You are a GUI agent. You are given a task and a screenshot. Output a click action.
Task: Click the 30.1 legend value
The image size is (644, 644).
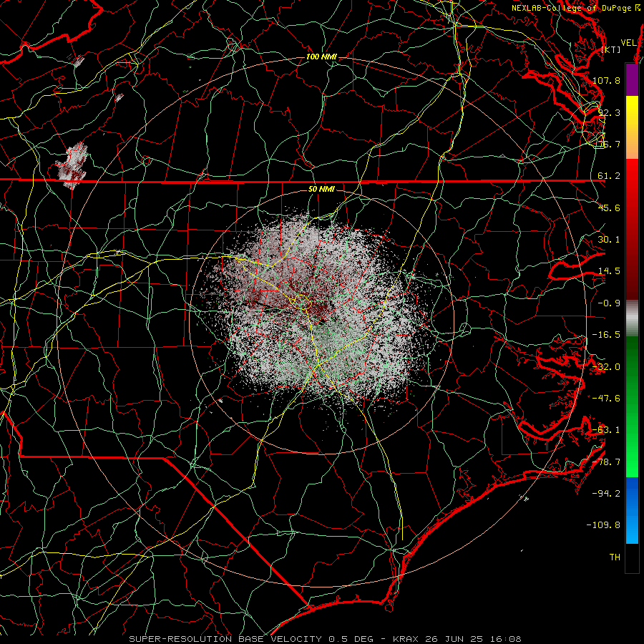[609, 240]
